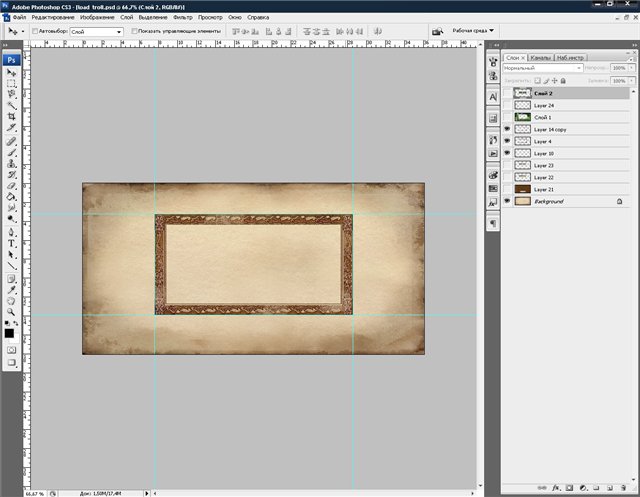640x497 pixels.
Task: Open the blend mode dropdown Нормальный
Action: pos(545,68)
